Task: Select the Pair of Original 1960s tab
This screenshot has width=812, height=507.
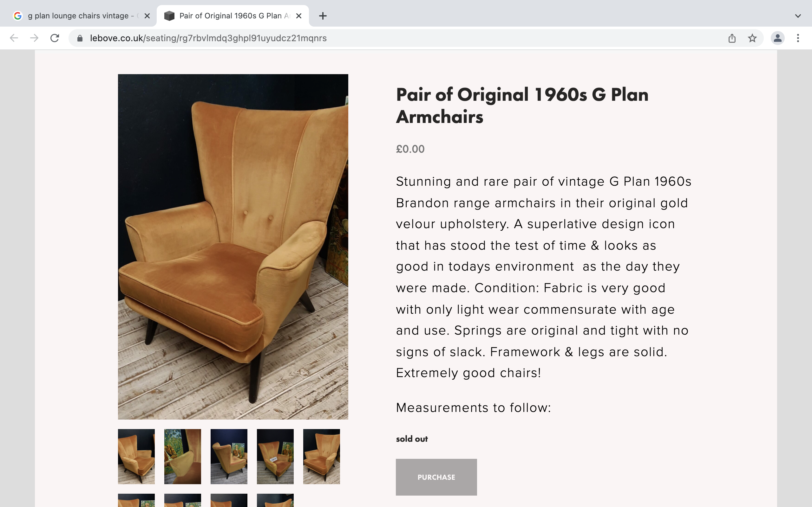Action: 232,16
